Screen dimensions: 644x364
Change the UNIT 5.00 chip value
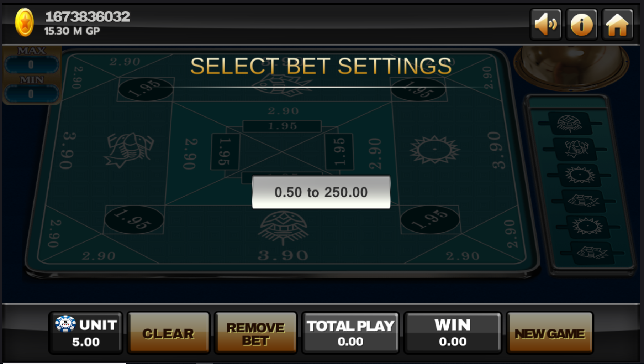pos(86,333)
